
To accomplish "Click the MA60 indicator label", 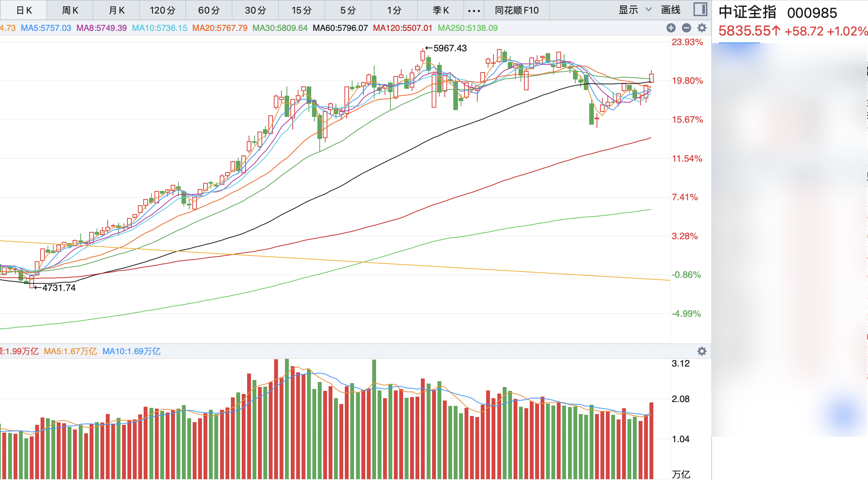I will [340, 28].
